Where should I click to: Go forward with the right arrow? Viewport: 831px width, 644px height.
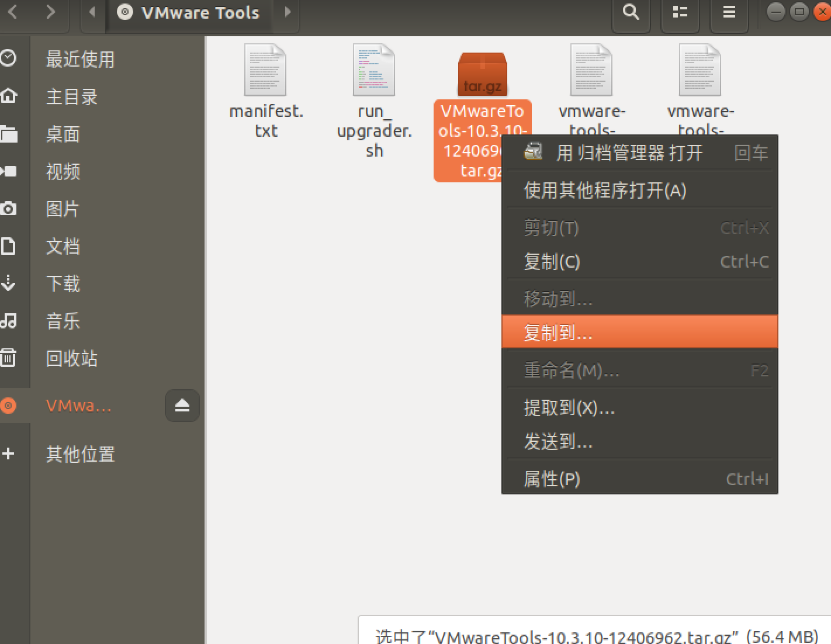tap(50, 12)
